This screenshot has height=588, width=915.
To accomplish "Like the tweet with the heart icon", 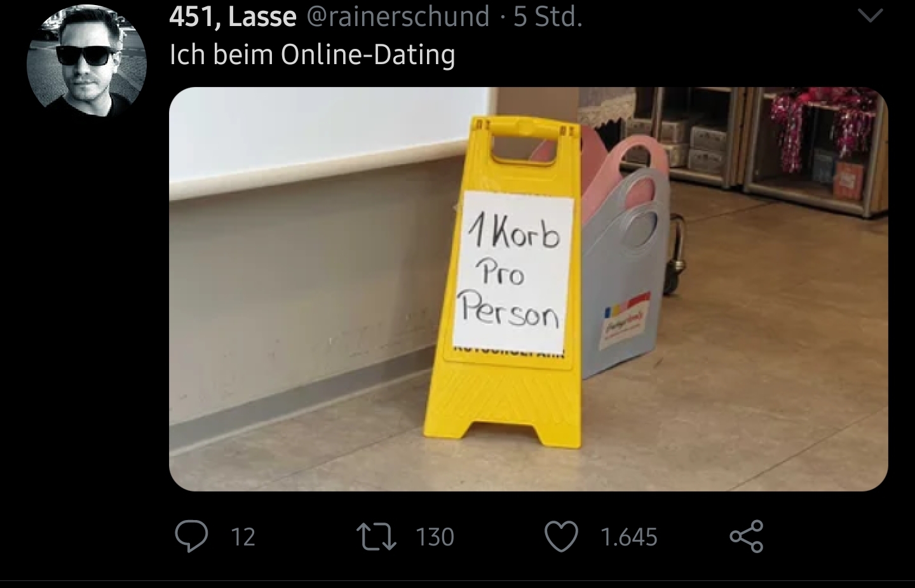I will click(562, 537).
